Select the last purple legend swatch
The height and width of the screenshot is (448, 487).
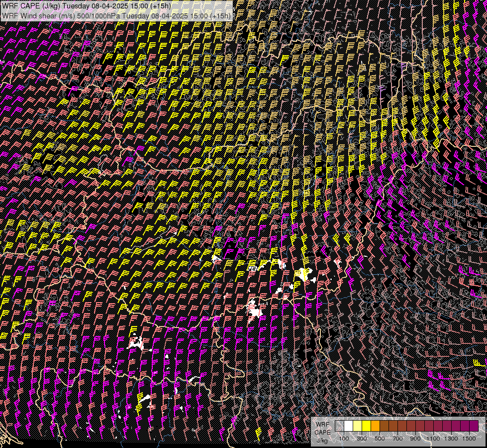tap(474, 426)
